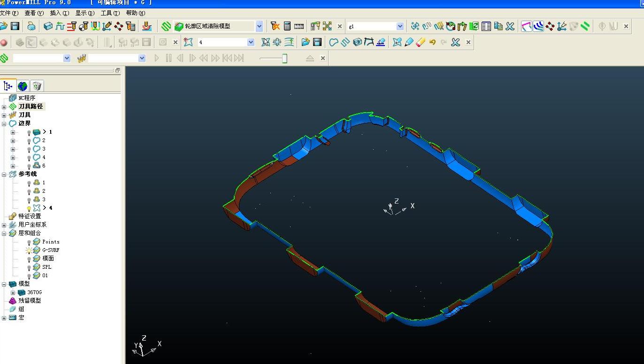Click the measure ruler icon
The width and height of the screenshot is (644, 364).
click(x=299, y=26)
